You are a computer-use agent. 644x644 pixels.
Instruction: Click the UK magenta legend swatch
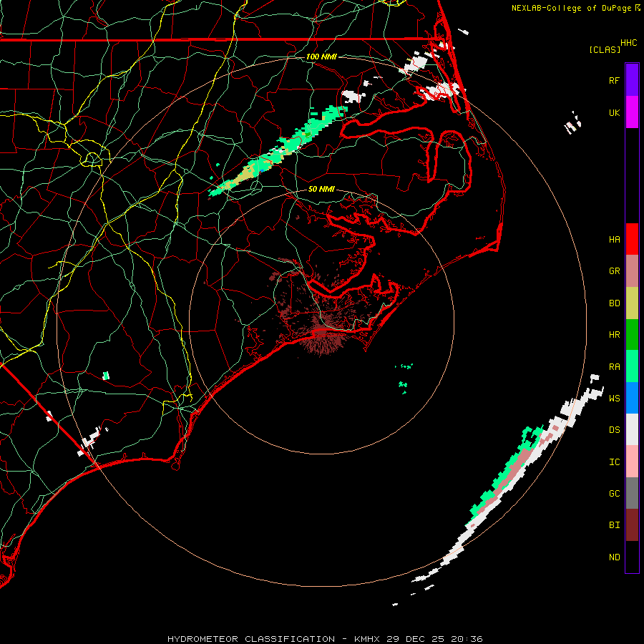pyautogui.click(x=632, y=112)
